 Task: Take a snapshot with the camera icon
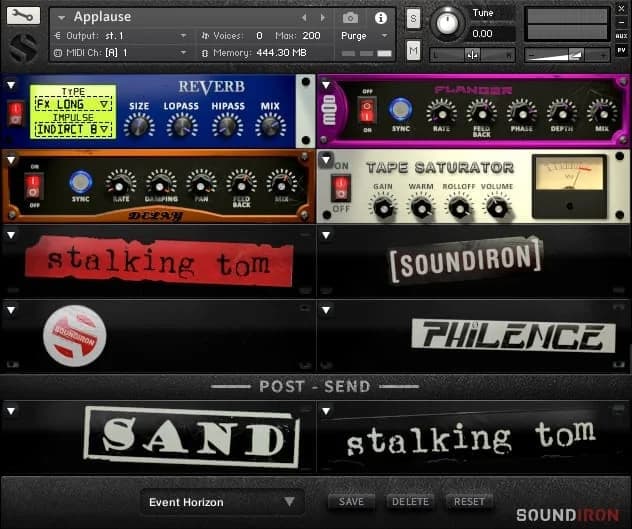350,18
